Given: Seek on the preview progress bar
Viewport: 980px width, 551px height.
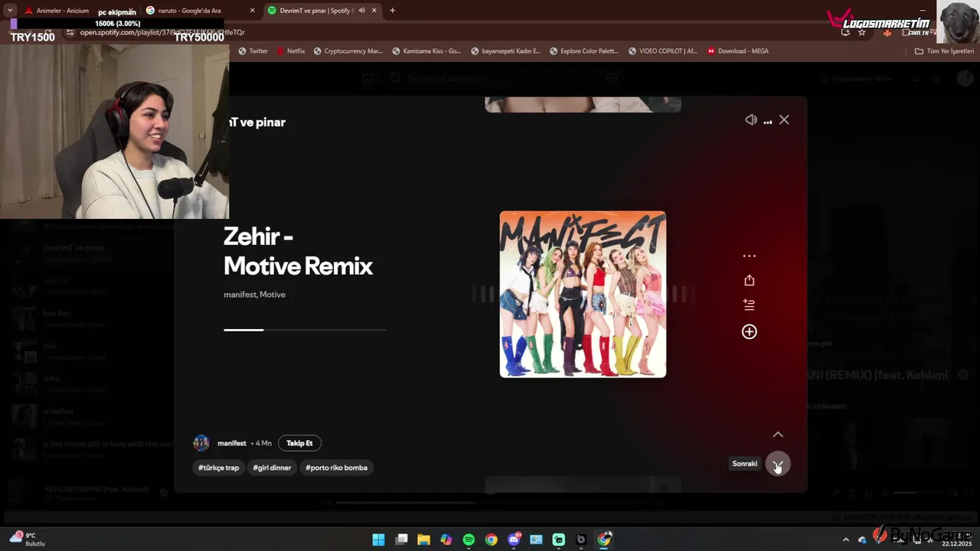Looking at the screenshot, I should 305,330.
